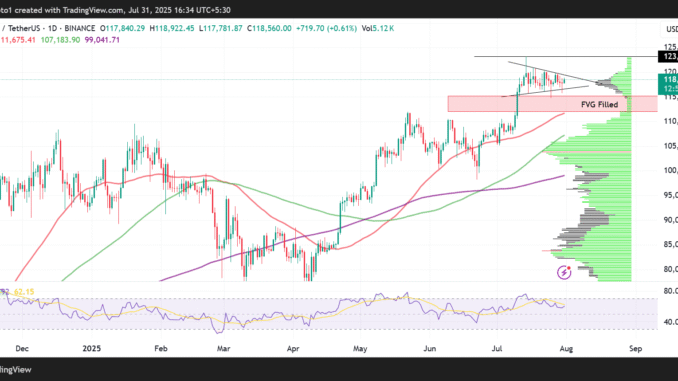Click the low value L117,781.87
The width and height of the screenshot is (678, 381).
click(x=221, y=29)
